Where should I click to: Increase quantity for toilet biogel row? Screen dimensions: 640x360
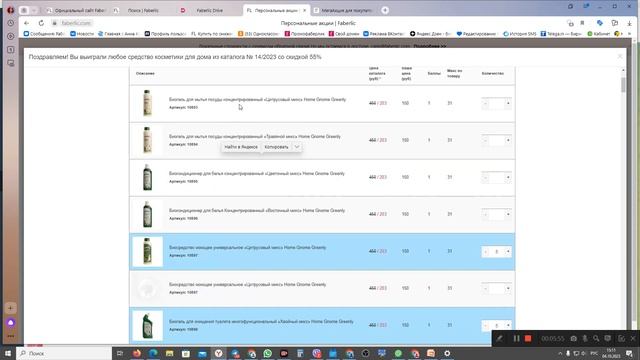coord(508,325)
